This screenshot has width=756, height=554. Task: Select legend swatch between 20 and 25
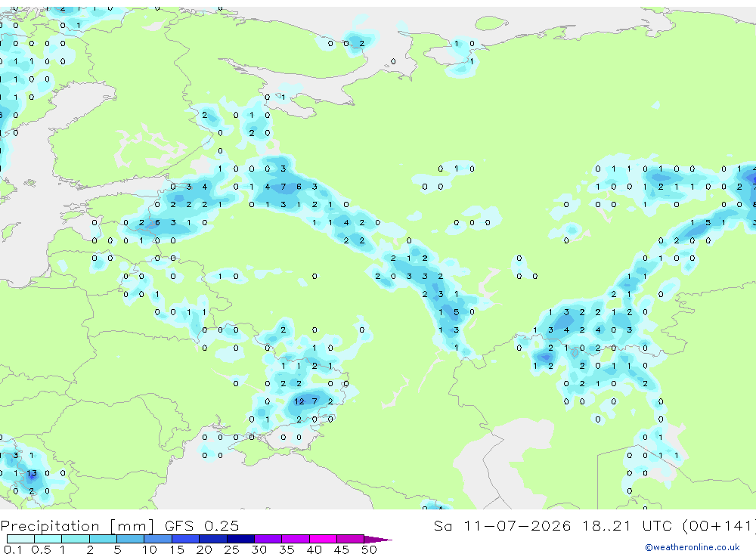[213, 539]
